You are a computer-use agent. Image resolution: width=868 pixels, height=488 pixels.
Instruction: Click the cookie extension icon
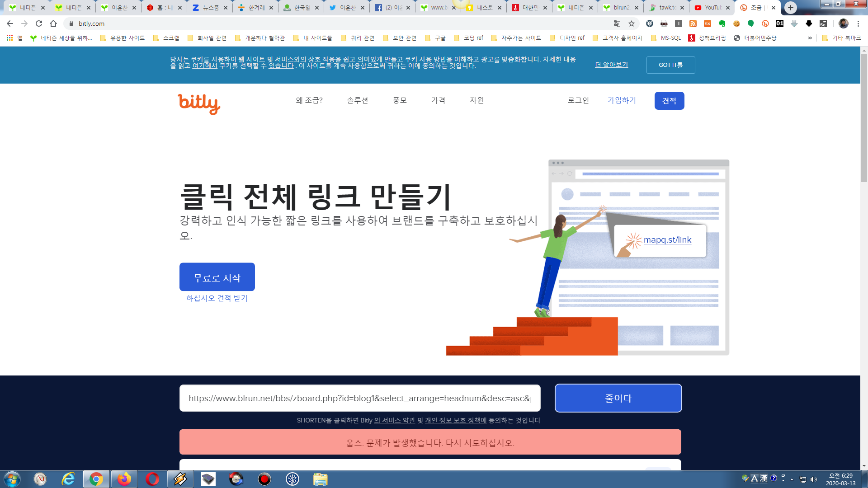click(736, 23)
